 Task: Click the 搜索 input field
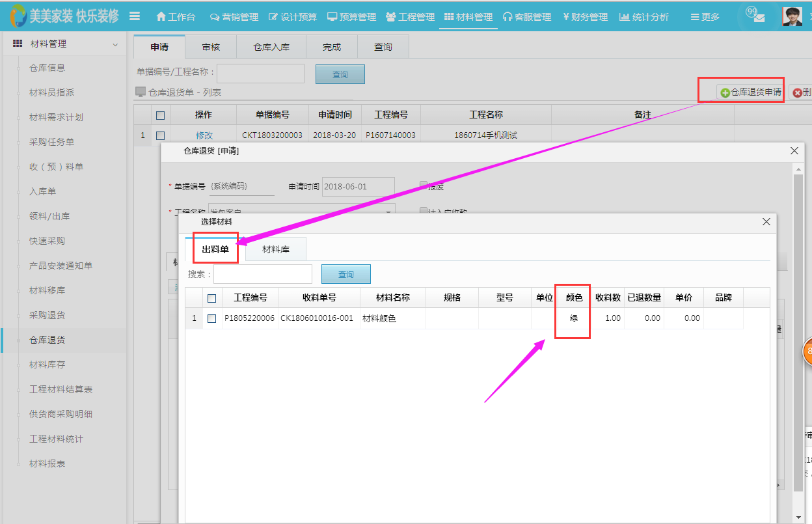point(263,274)
